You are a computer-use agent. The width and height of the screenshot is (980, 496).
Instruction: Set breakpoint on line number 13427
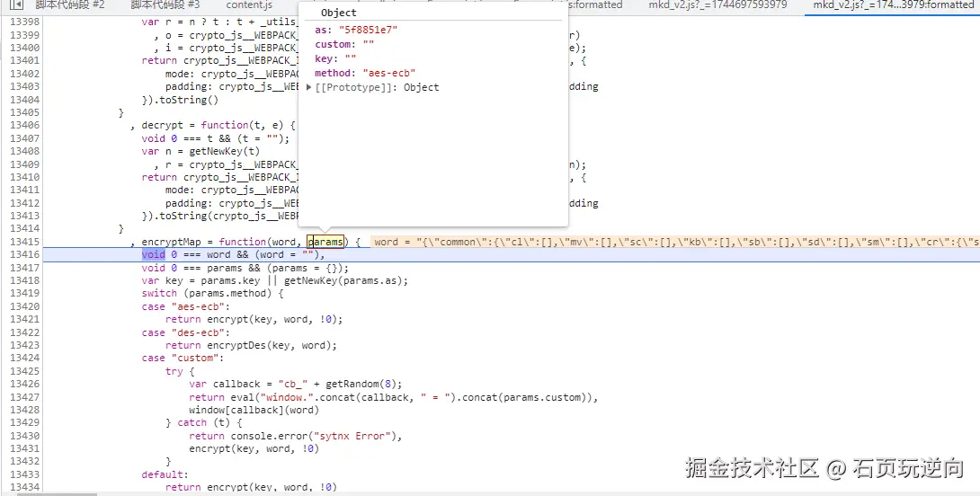coord(25,397)
